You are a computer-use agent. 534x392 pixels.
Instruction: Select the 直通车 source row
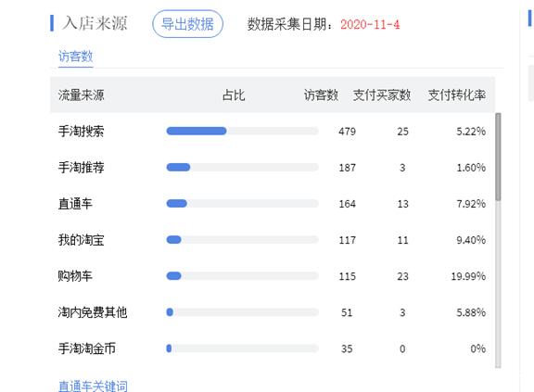tap(273, 204)
